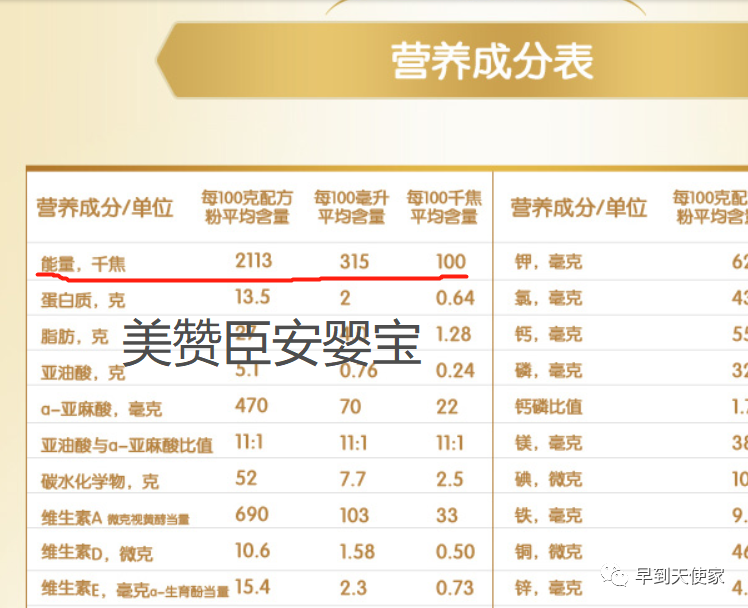Select the vitamin D value 1.58
The image size is (748, 608).
(x=357, y=552)
